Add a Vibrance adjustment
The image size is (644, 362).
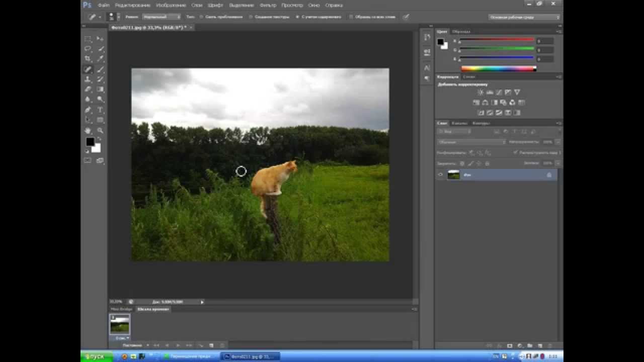(x=517, y=92)
